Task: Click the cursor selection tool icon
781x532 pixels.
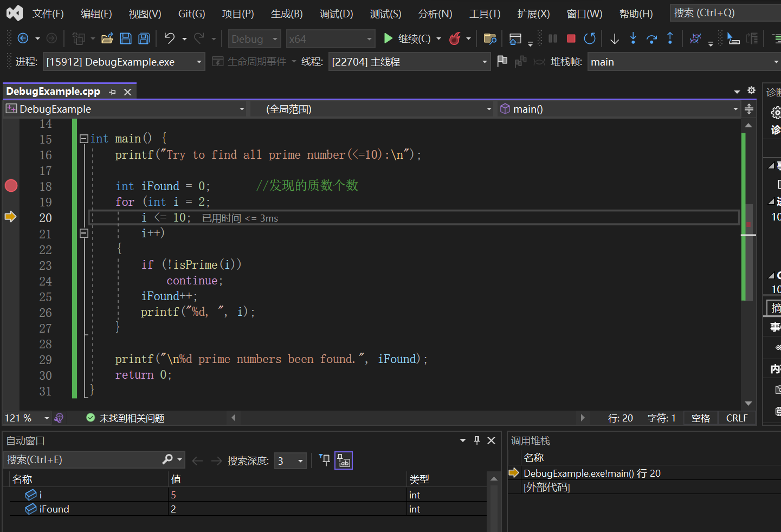Action: click(x=733, y=38)
